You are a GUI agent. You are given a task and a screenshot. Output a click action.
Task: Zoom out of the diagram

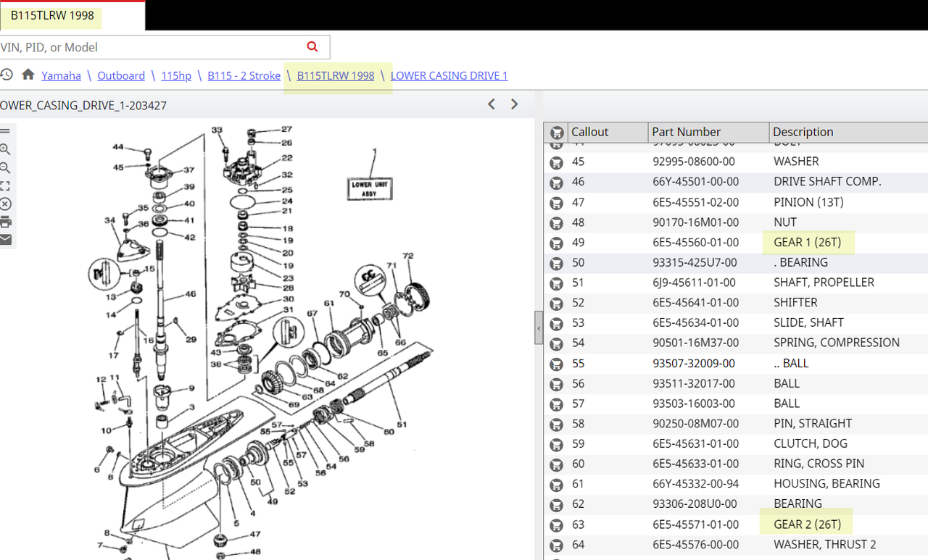pos(5,167)
